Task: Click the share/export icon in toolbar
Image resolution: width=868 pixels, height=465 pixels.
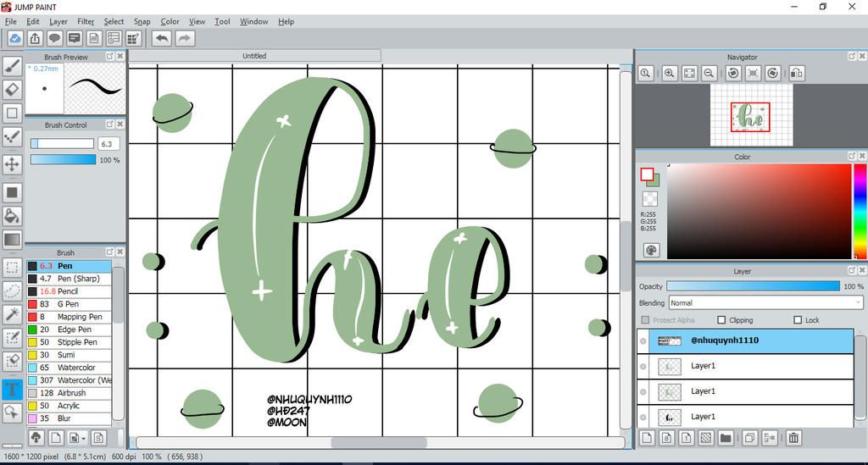Action: pyautogui.click(x=35, y=38)
